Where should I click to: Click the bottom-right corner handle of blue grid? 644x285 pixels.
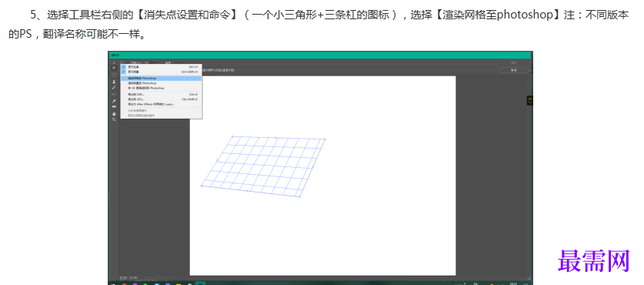point(300,197)
